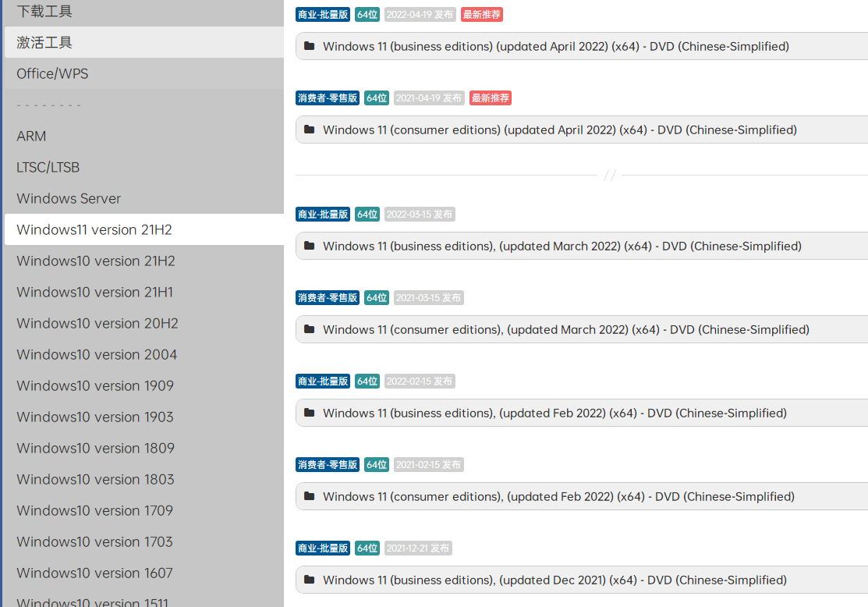Click 消费者-零售版 tag dated 2021-02-15

(x=328, y=465)
